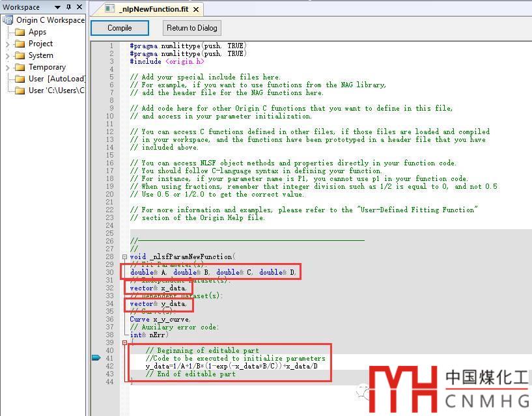
Task: Click the System folder icon
Action: 20,55
